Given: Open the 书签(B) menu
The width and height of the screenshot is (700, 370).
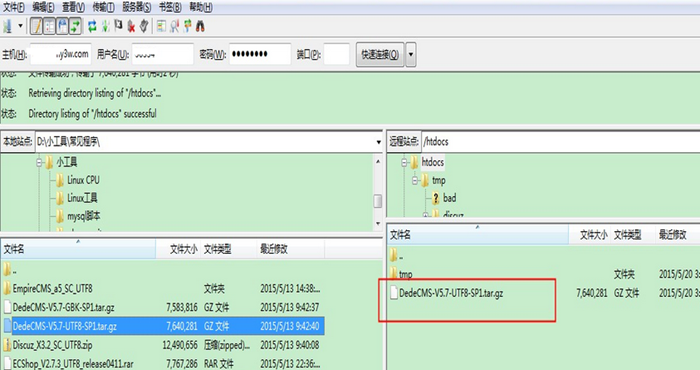Looking at the screenshot, I should click(170, 7).
